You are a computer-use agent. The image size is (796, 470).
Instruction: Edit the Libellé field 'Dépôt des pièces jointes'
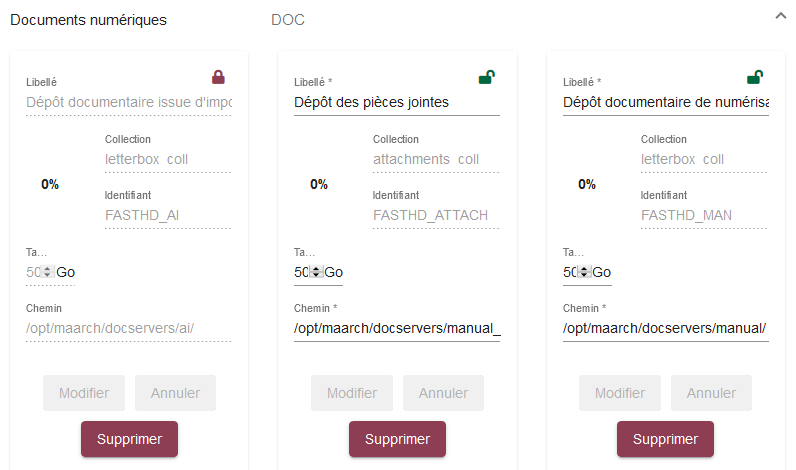[x=396, y=101]
